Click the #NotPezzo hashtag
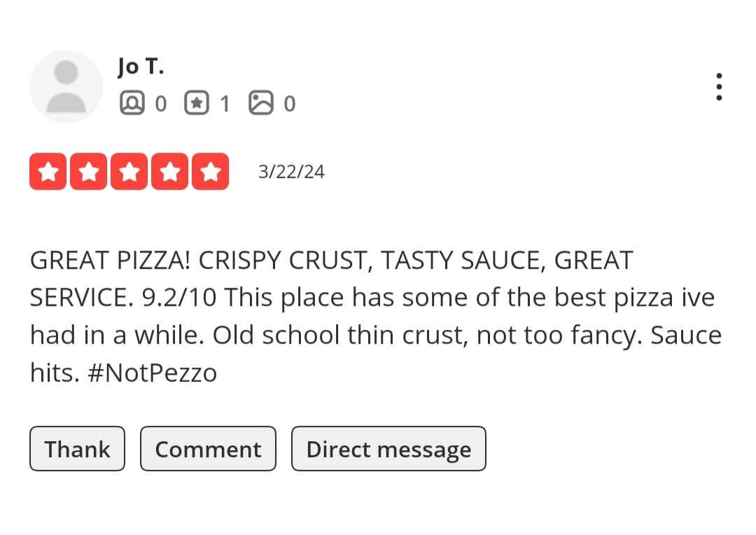 152,373
